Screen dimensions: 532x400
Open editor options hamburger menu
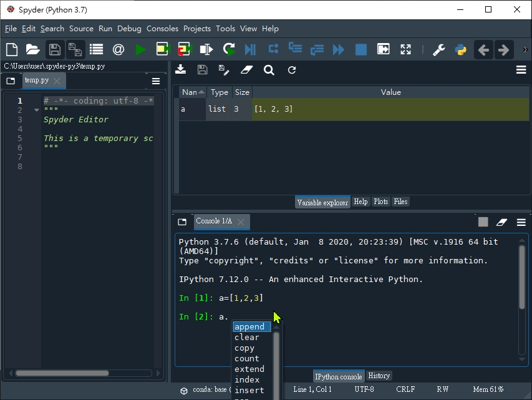[156, 81]
